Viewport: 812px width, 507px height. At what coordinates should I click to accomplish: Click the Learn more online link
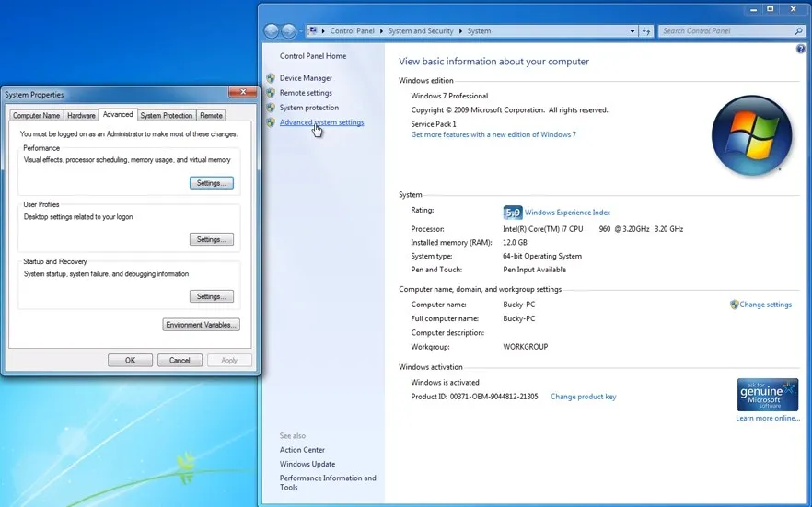768,418
